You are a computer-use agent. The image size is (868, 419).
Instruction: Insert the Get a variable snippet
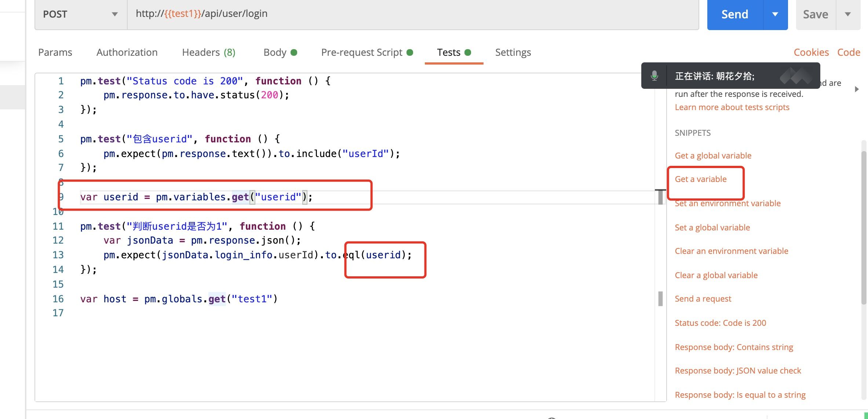tap(700, 179)
